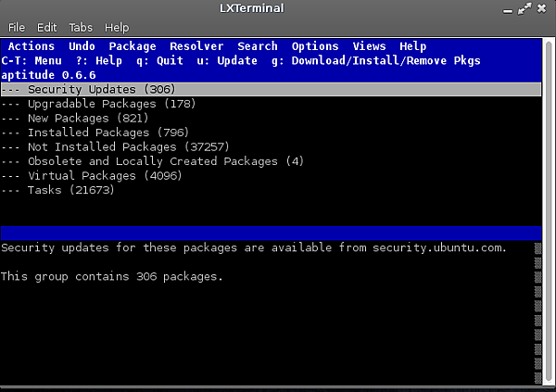Select Obsolete and Locally Created Packages
556x392 pixels.
tap(153, 161)
